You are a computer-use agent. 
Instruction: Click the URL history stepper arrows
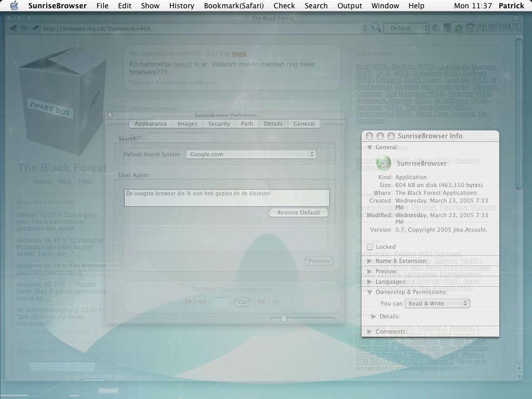tap(365, 29)
